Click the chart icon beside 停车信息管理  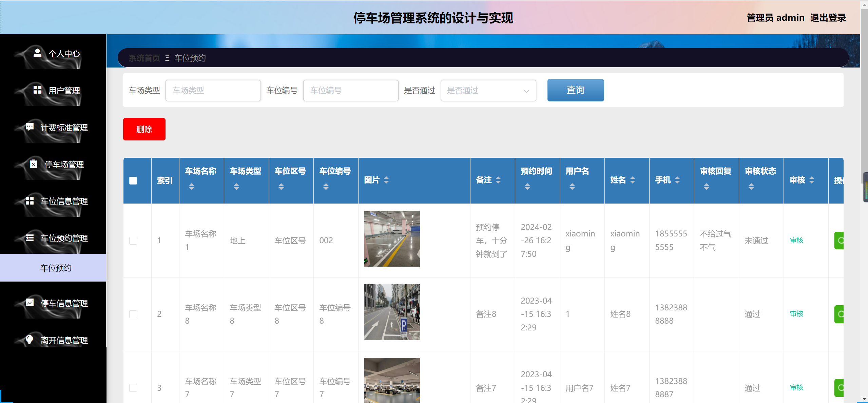point(30,303)
